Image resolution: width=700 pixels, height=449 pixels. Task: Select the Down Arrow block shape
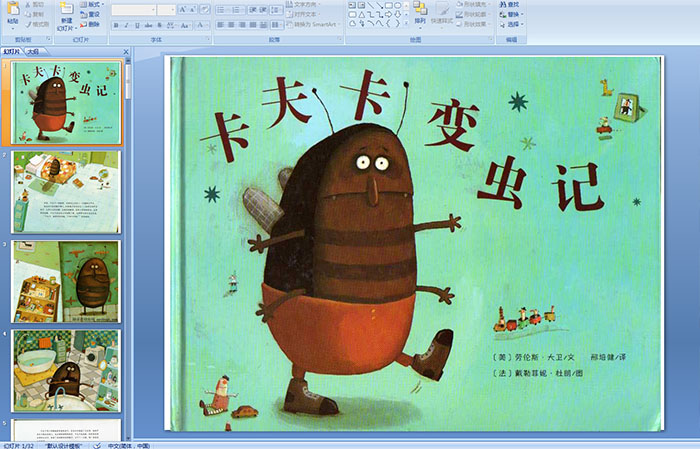click(x=398, y=15)
